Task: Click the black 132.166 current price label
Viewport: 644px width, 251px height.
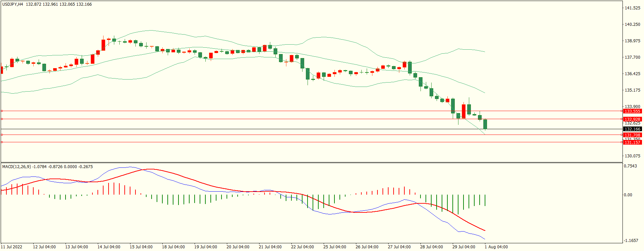Action: coord(632,129)
